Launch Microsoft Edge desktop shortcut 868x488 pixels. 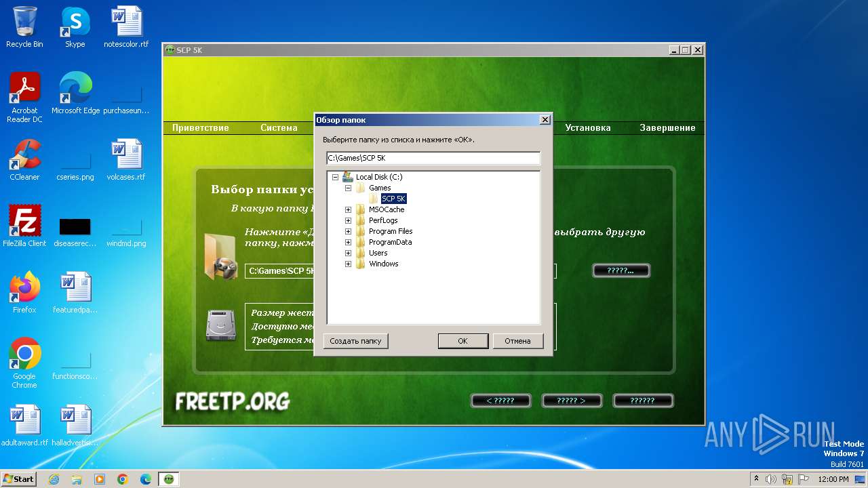click(75, 94)
